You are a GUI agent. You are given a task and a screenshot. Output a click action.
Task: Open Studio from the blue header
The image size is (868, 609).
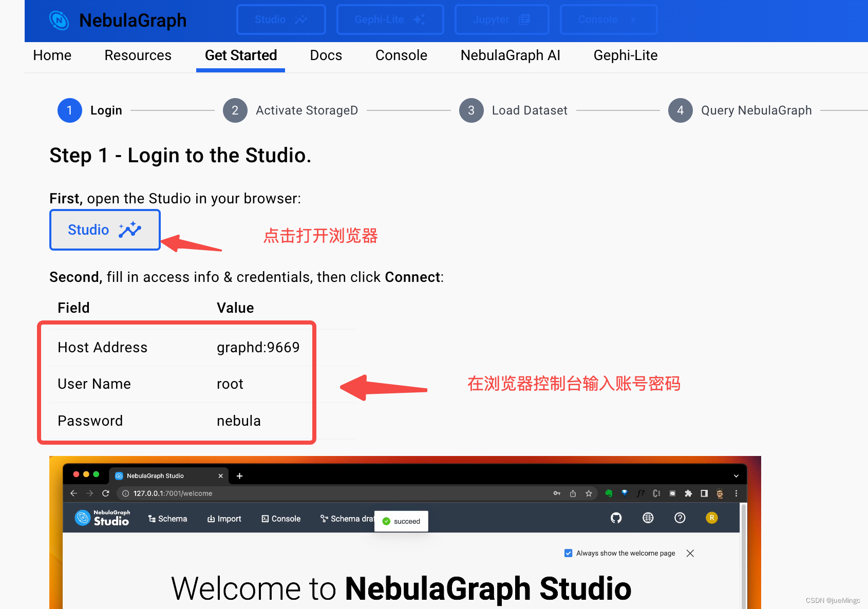click(281, 20)
